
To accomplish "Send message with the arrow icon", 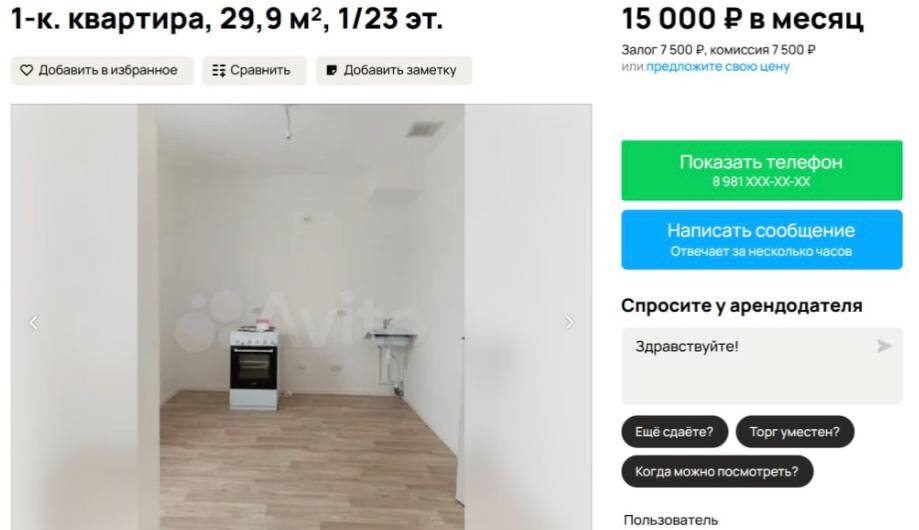I will 884,346.
